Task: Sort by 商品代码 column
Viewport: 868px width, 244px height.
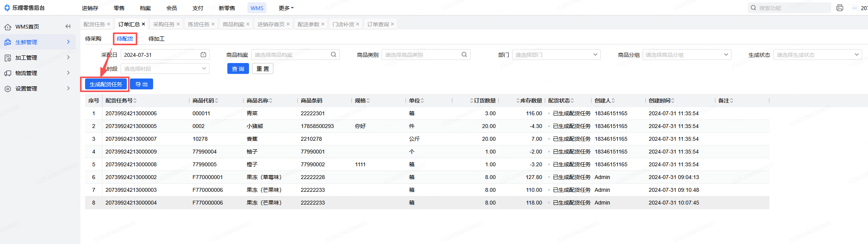Action: click(217, 101)
